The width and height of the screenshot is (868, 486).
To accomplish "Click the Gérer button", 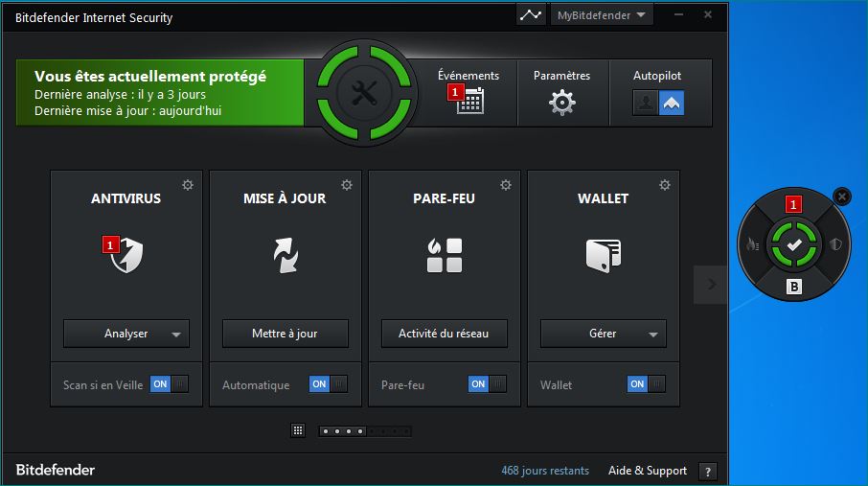I will coord(603,334).
